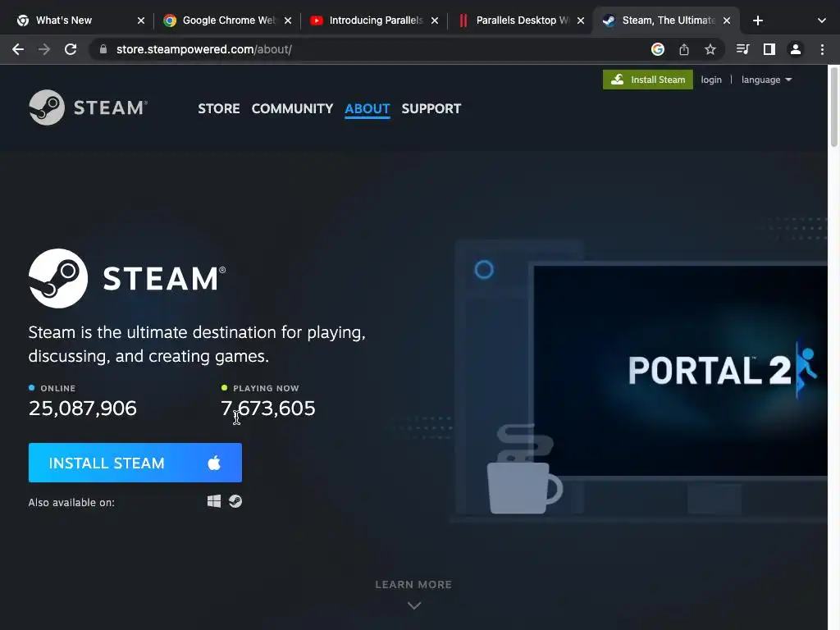This screenshot has height=630, width=840.
Task: Click the browser forward arrow
Action: tap(44, 49)
